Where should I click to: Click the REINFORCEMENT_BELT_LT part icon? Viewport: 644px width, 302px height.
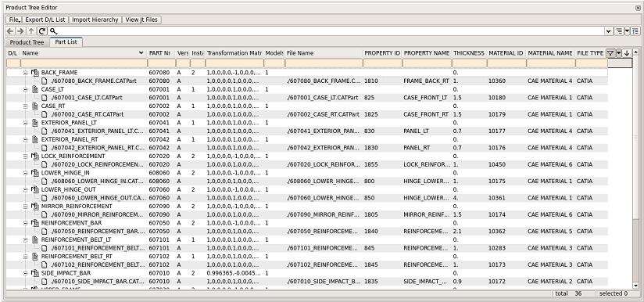coord(35,239)
